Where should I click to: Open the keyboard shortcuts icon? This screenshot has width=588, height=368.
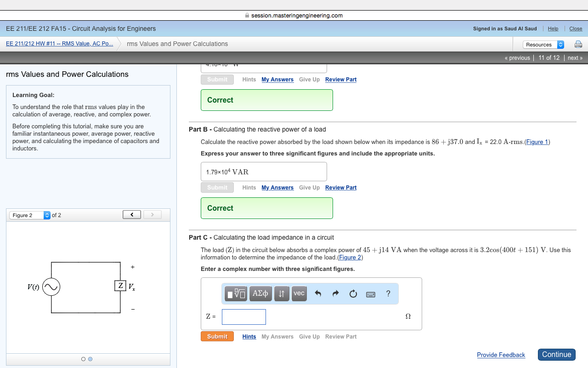370,293
